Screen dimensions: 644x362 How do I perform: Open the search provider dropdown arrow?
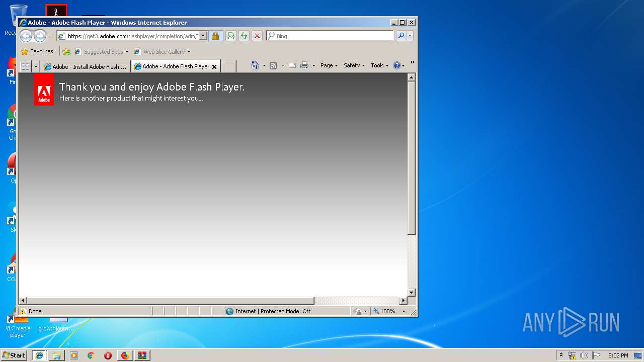[410, 36]
